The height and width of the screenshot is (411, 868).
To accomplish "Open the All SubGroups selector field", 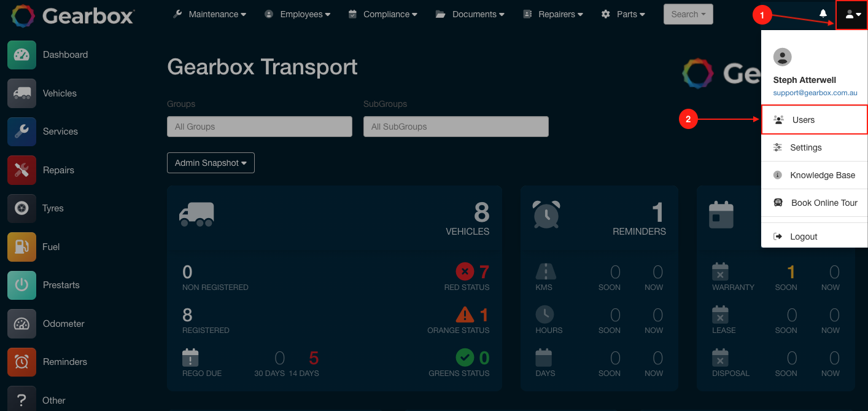I will point(456,127).
